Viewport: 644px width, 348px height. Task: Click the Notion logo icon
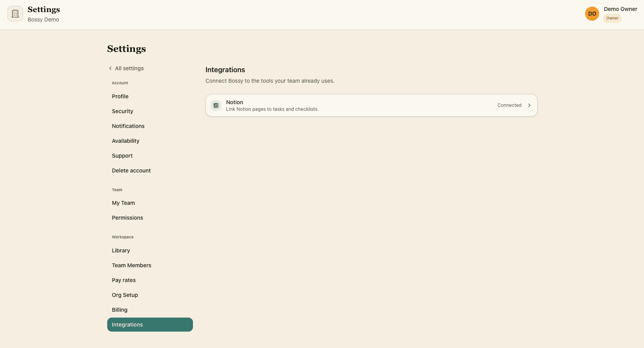tap(216, 105)
